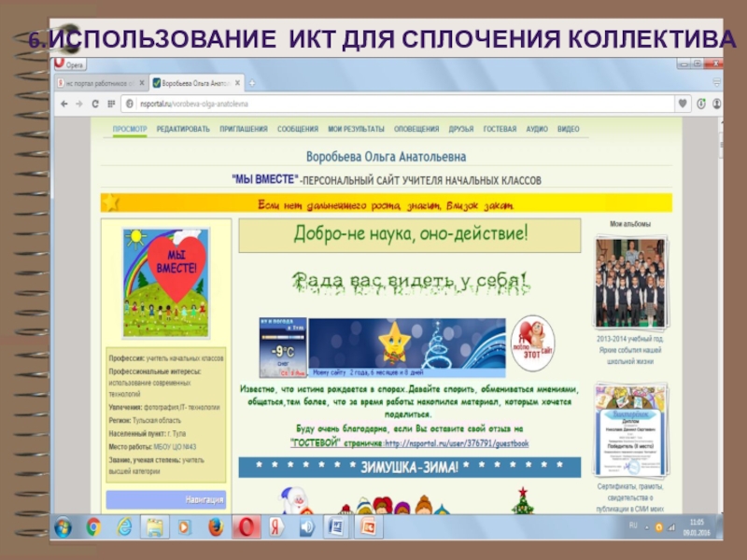Open the РЕДАКТИРОВАТЬ tab
This screenshot has height=560, width=747.
click(183, 129)
